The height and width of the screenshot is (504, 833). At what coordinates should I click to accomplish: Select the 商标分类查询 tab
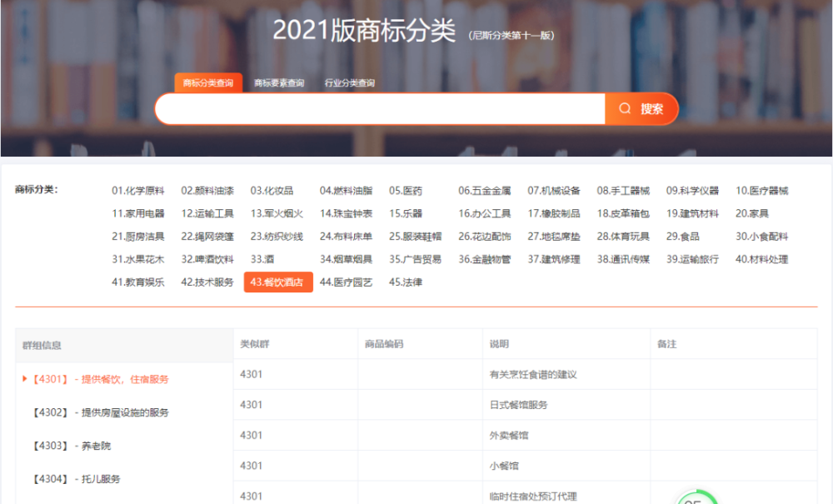point(208,82)
